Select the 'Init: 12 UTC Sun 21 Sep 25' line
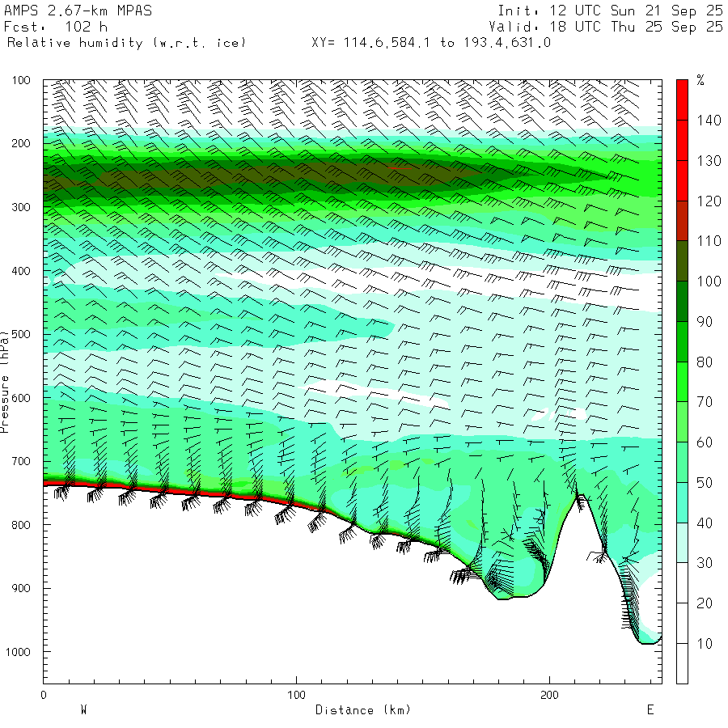 click(x=610, y=11)
